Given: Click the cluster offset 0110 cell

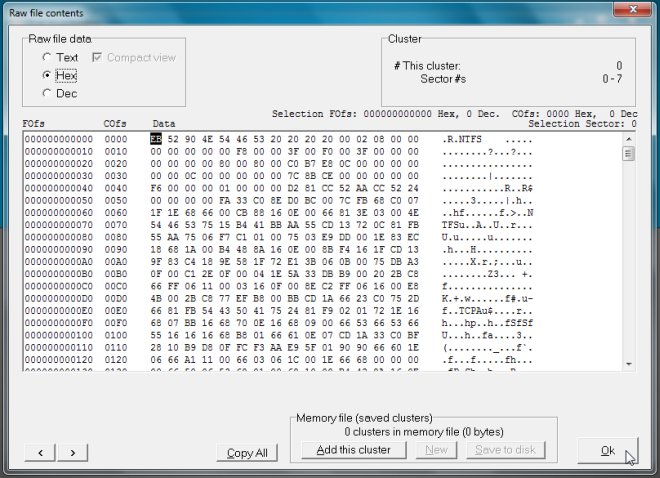Looking at the screenshot, I should pyautogui.click(x=116, y=347).
